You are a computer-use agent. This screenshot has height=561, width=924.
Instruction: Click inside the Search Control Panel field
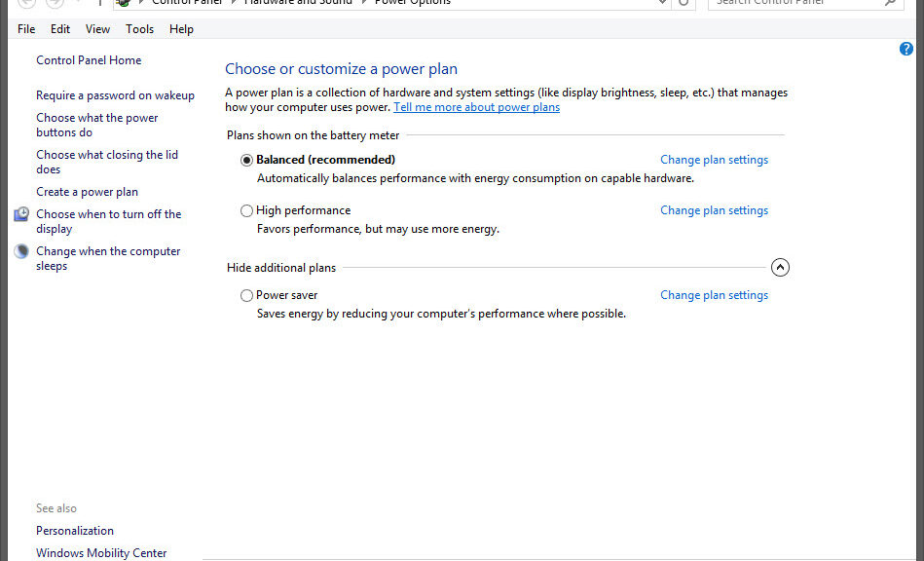pos(798,3)
